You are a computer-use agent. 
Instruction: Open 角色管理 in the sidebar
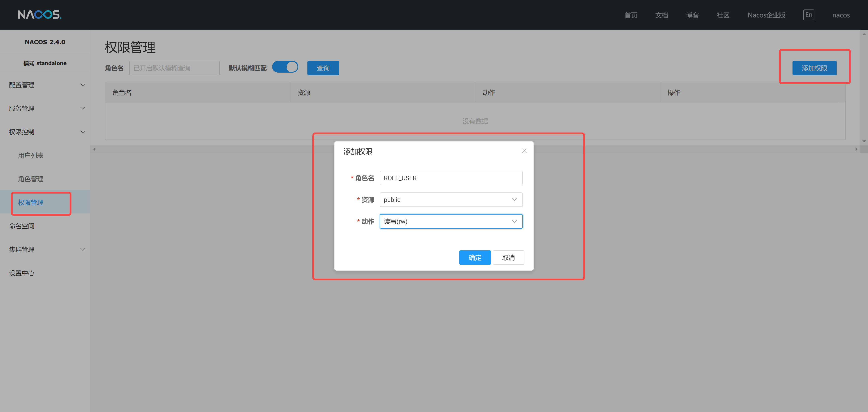click(x=31, y=179)
